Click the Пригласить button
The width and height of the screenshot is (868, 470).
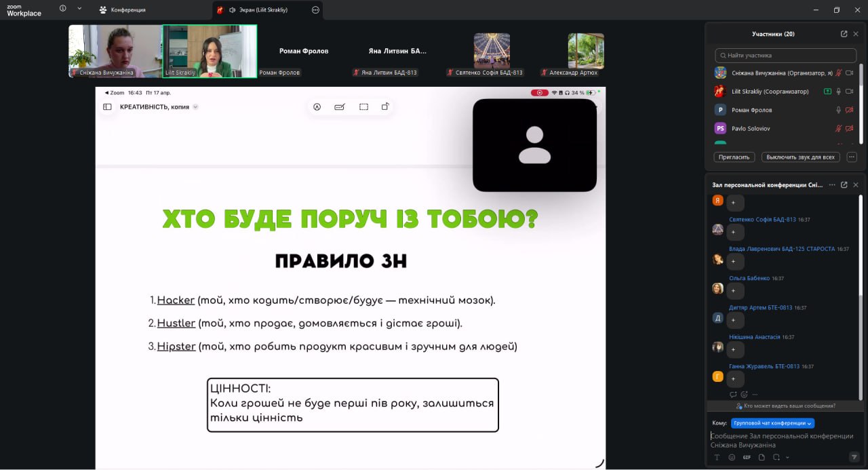point(734,157)
